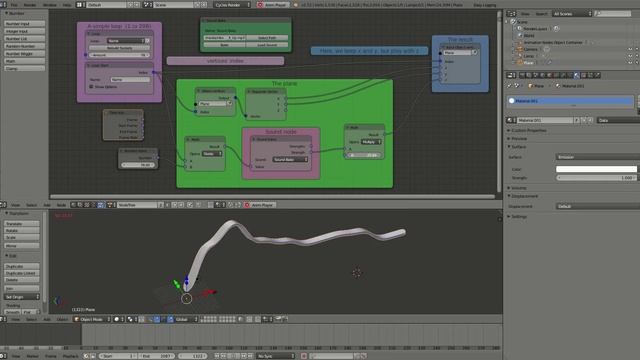The height and width of the screenshot is (360, 640).
Task: Click the Duplicate Linked button
Action: click(x=22, y=273)
